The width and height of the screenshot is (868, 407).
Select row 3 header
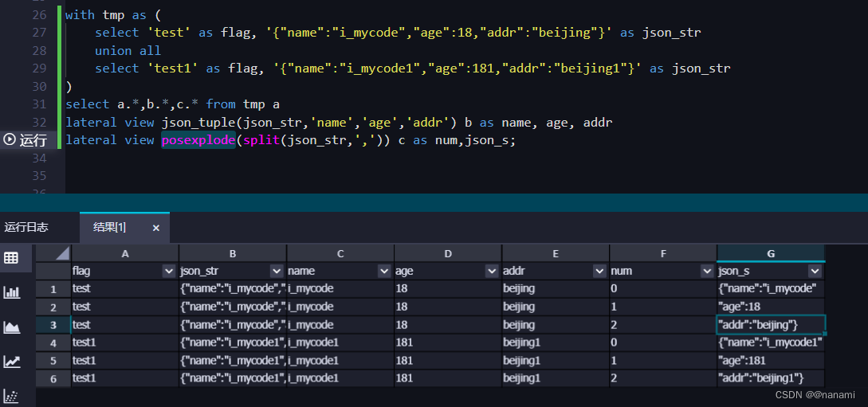(x=53, y=325)
